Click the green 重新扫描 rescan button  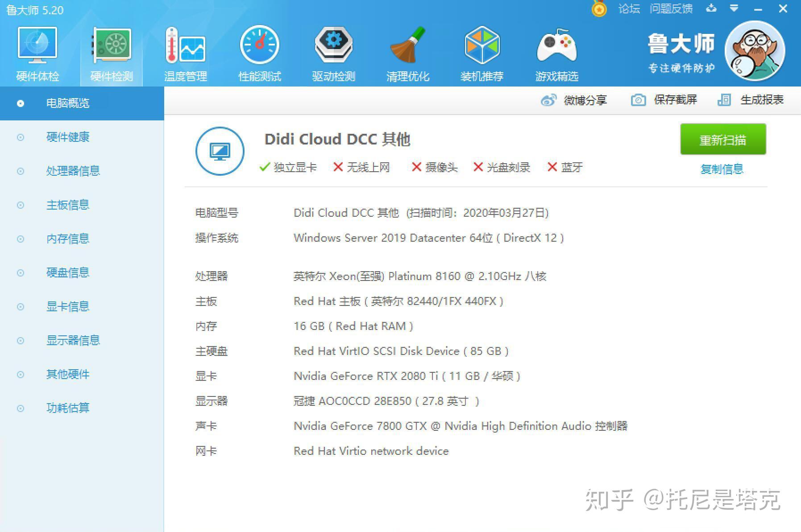point(723,140)
